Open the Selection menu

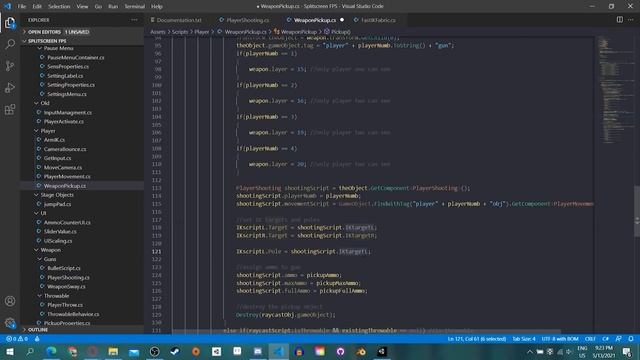[x=59, y=6]
